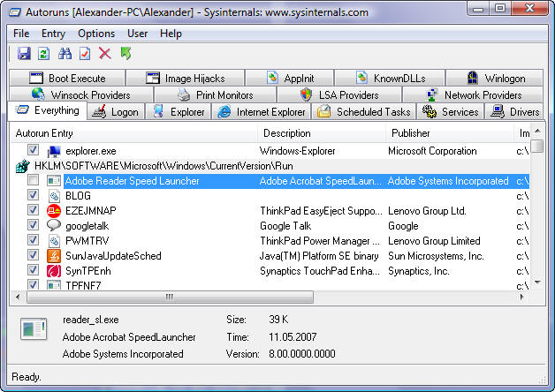Image resolution: width=555 pixels, height=392 pixels.
Task: Switch to the Boot Execute tab
Action: click(x=67, y=78)
